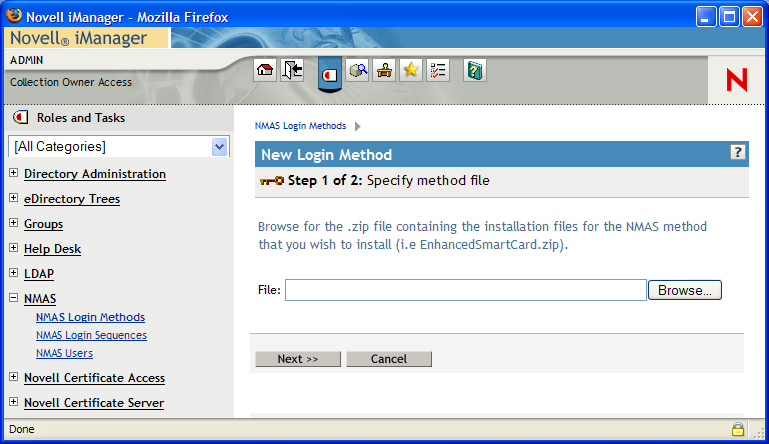Viewport: 769px width, 444px height.
Task: Open the Preferences checklist icon
Action: point(438,70)
